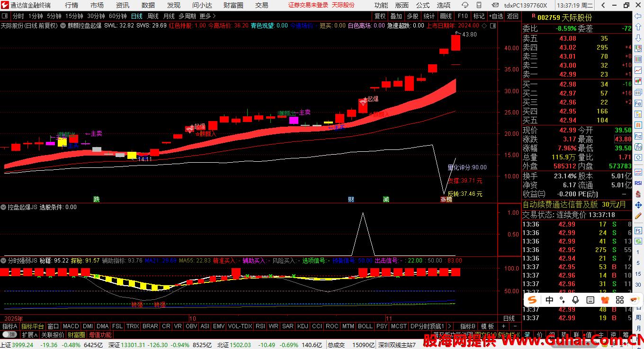Screen dimensions: 644x349
Task: Expand the 扩展 panel at bottom
Action: point(29,335)
